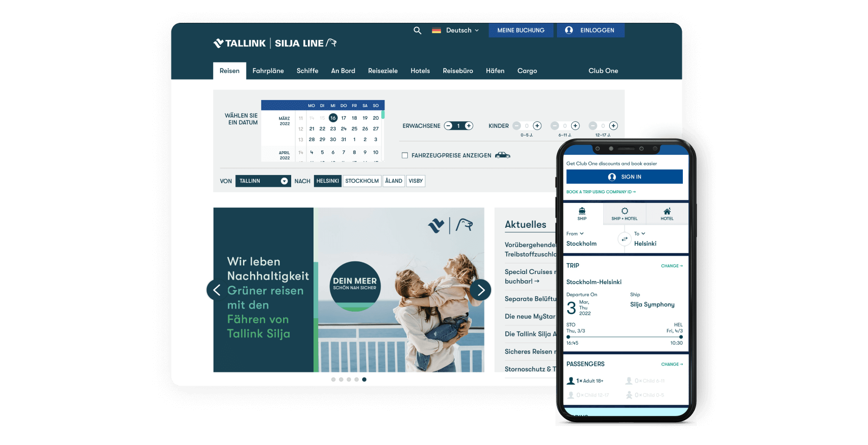Click the EINLOGGEN button
This screenshot has height=445, width=868.
pos(591,30)
